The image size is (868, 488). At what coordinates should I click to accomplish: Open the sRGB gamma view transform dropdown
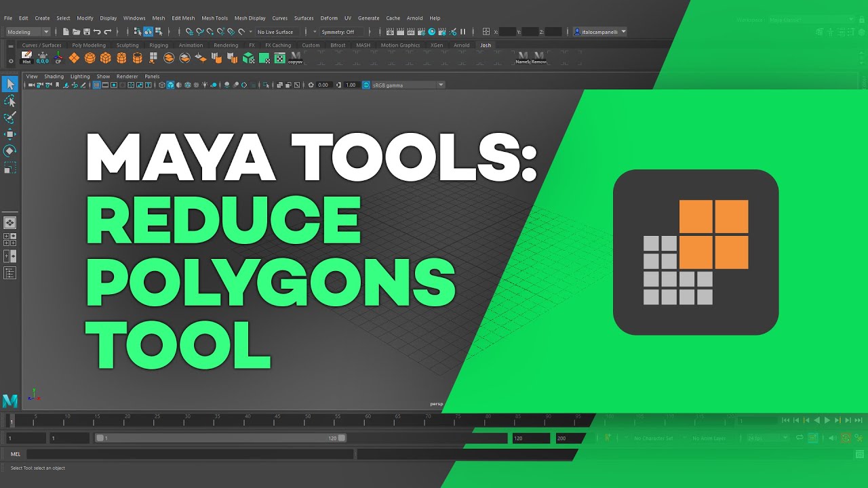coord(408,85)
